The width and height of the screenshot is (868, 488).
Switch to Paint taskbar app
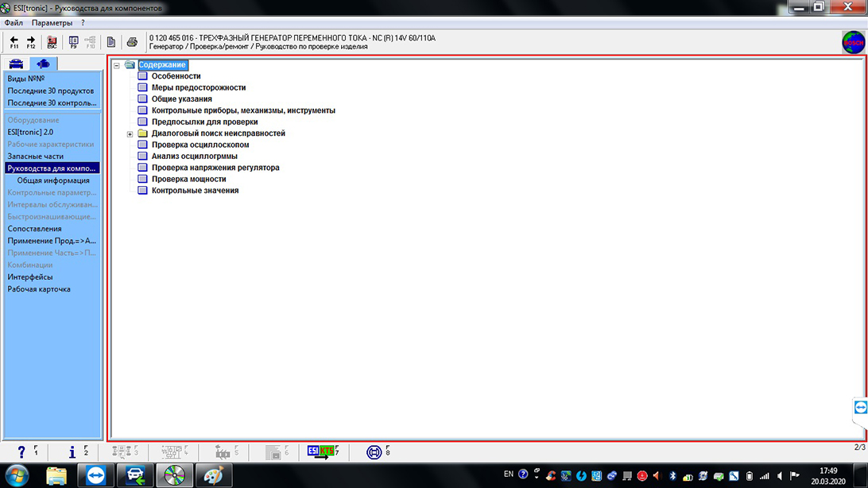click(x=214, y=476)
